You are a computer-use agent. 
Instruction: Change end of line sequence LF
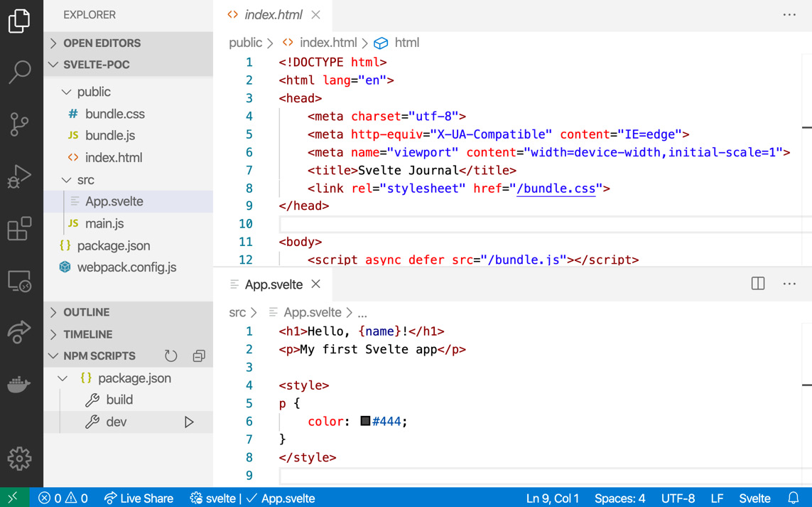pos(717,498)
